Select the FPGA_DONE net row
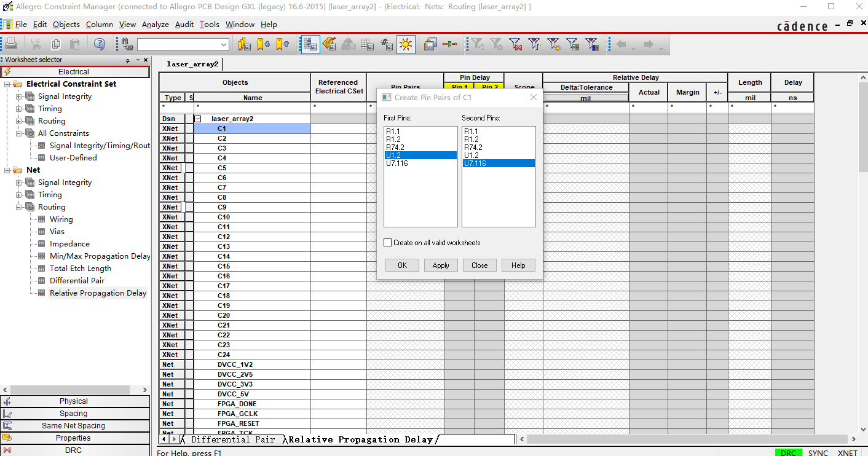 point(252,404)
